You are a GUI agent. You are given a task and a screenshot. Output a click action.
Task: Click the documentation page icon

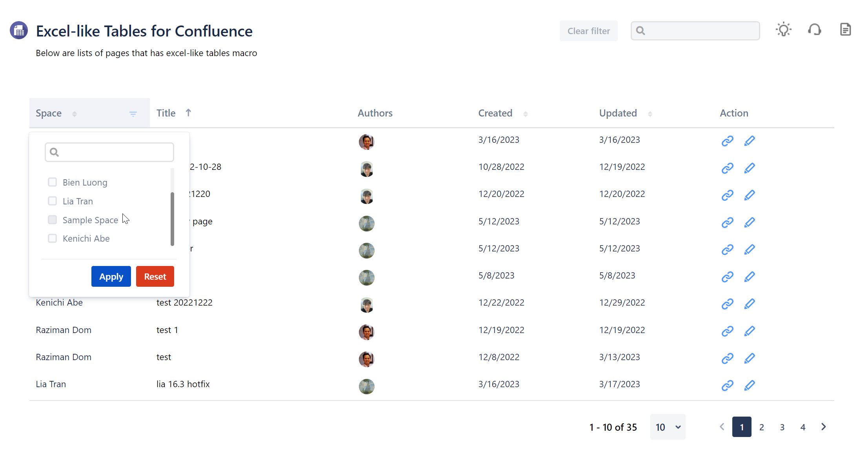tap(846, 29)
